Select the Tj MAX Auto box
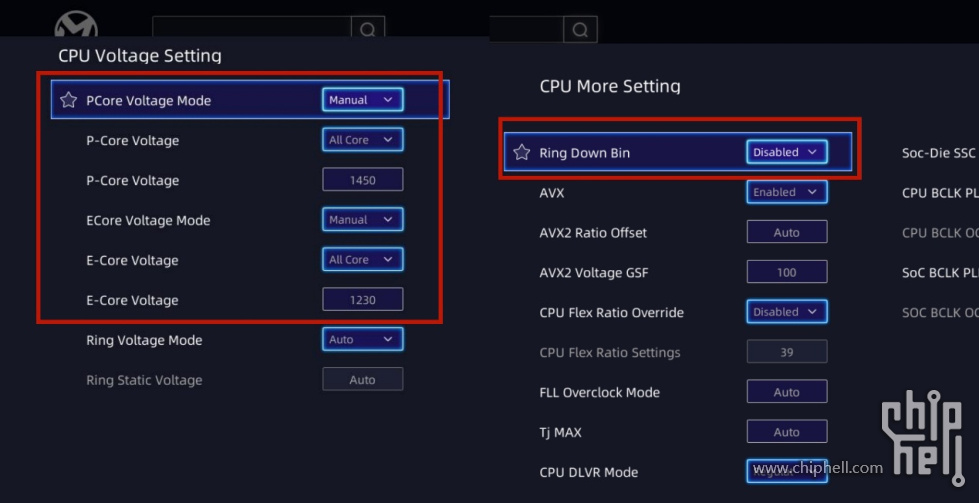This screenshot has width=979, height=503. (x=787, y=432)
